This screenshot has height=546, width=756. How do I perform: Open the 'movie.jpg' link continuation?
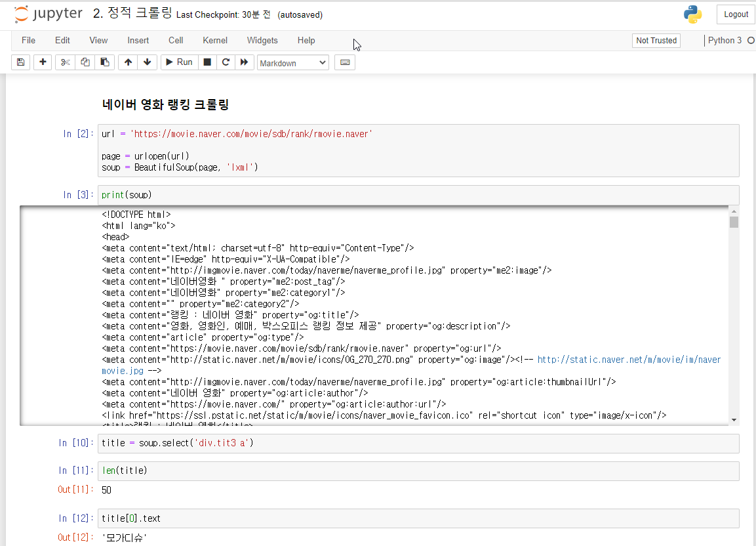point(123,371)
